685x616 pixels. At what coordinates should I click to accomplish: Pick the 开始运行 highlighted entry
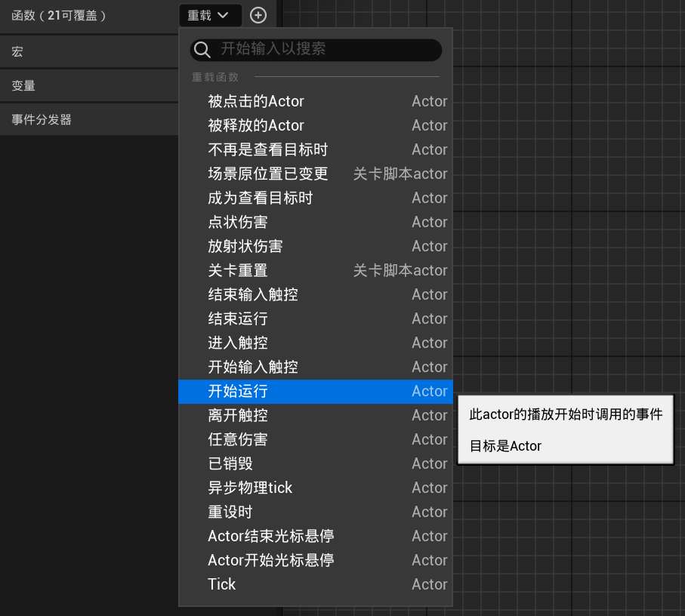point(238,391)
